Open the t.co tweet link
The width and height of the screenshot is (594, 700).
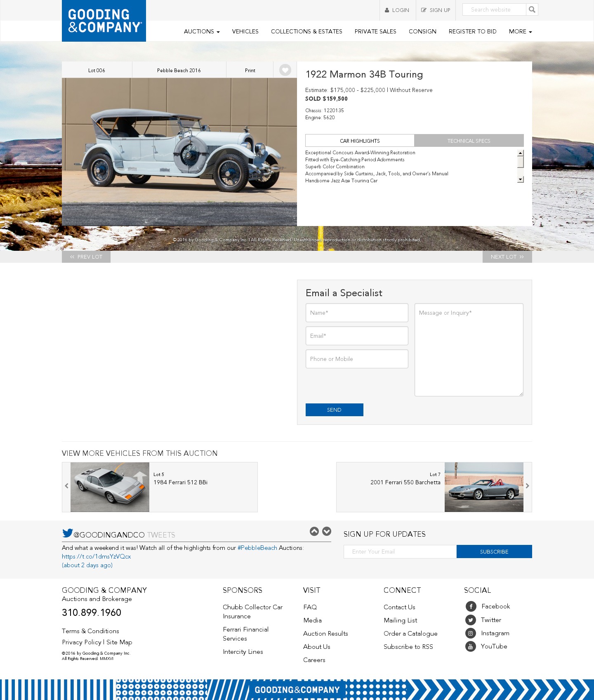click(97, 556)
